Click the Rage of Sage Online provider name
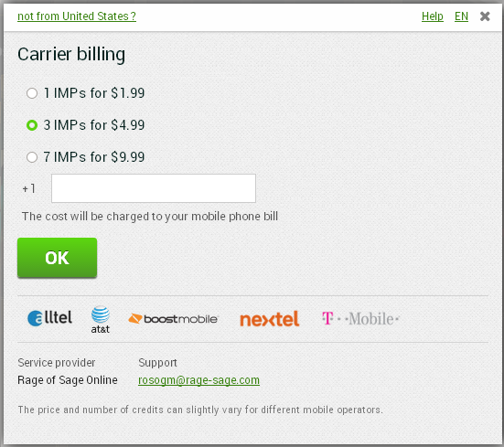 point(68,380)
